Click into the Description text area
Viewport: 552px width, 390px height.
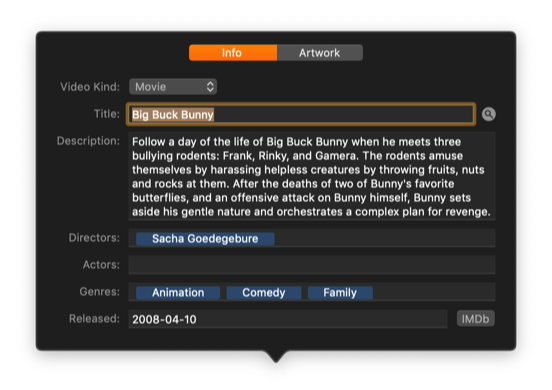312,176
